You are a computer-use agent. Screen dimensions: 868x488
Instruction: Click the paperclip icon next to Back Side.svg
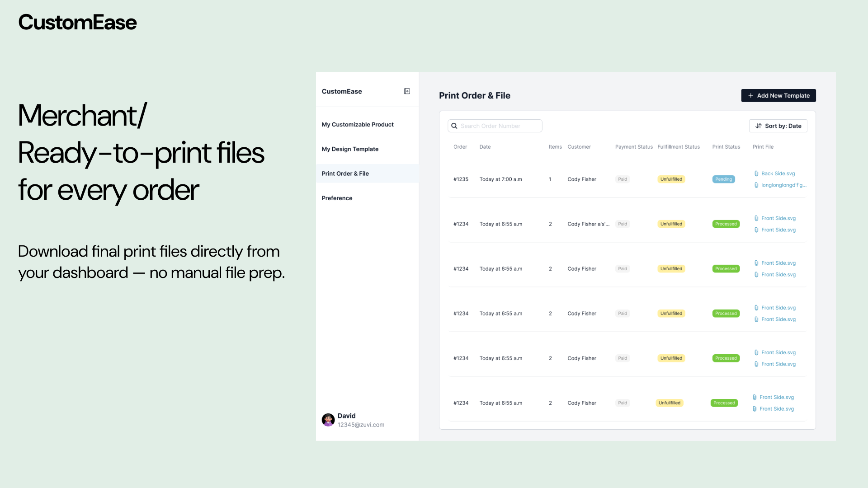click(757, 173)
